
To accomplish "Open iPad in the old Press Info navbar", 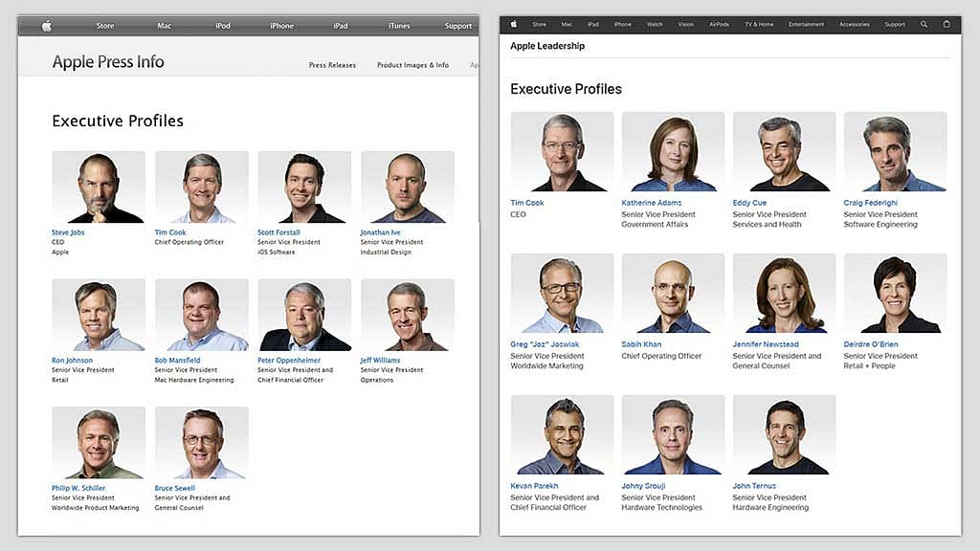I will coord(340,26).
